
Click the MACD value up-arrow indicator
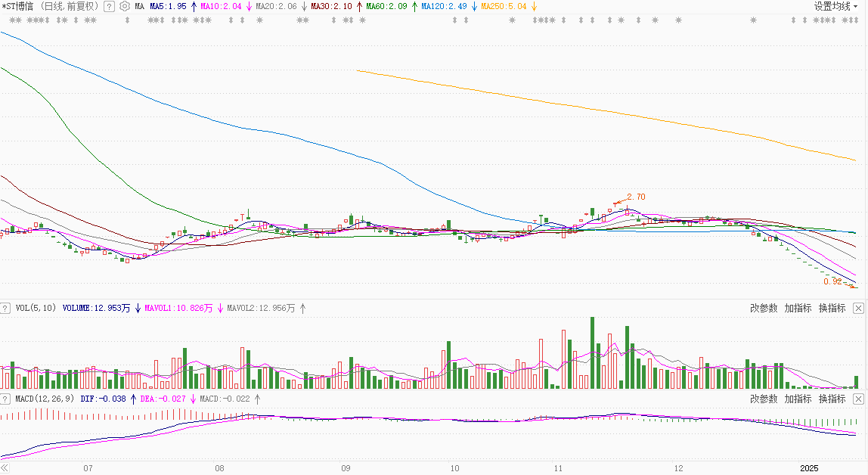tap(257, 399)
